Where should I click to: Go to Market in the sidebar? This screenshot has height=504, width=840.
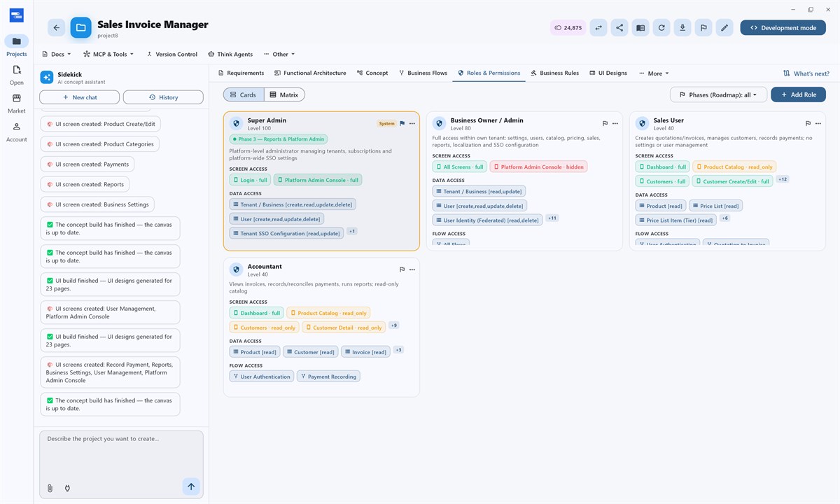[17, 104]
